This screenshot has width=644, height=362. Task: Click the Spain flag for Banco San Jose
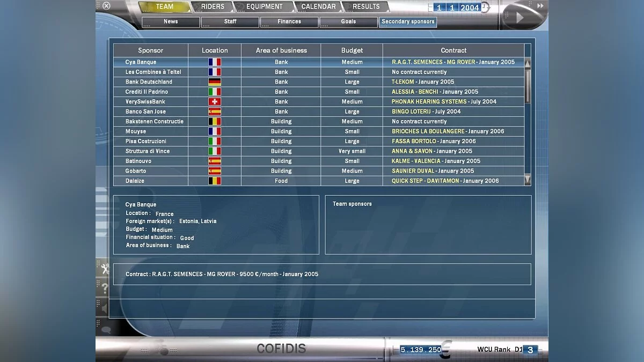click(215, 112)
